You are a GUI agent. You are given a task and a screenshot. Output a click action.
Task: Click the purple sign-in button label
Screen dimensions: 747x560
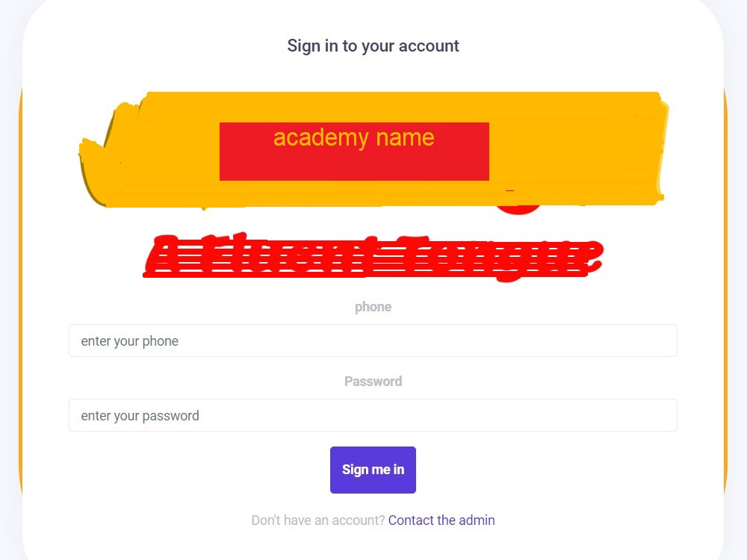click(373, 470)
